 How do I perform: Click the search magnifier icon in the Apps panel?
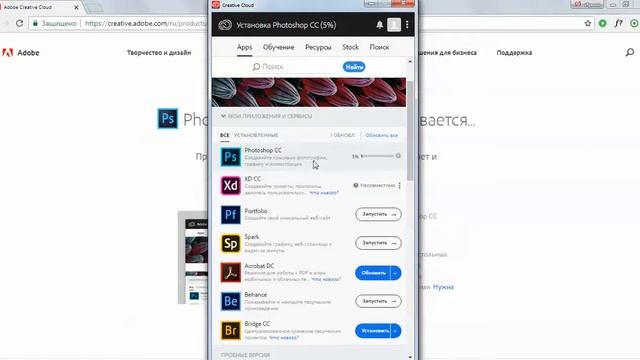tap(256, 67)
